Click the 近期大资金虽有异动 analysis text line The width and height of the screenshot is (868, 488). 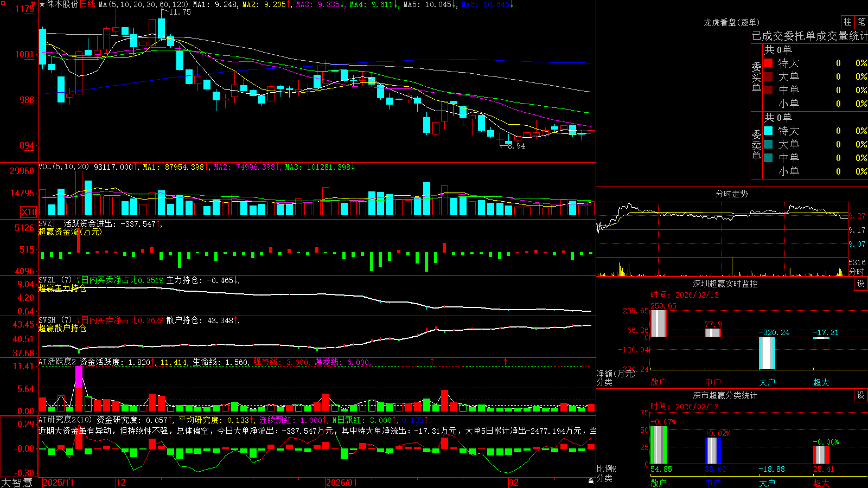[x=317, y=431]
